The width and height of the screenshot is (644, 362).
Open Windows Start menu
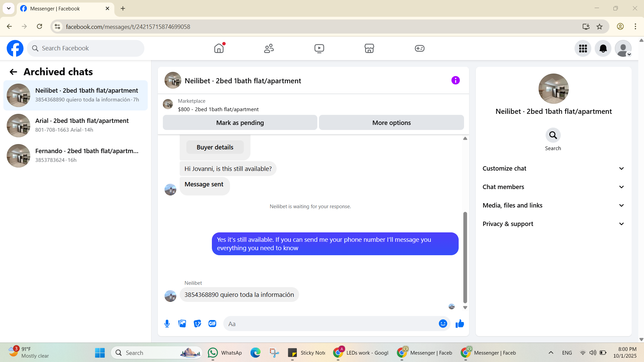coord(100,353)
